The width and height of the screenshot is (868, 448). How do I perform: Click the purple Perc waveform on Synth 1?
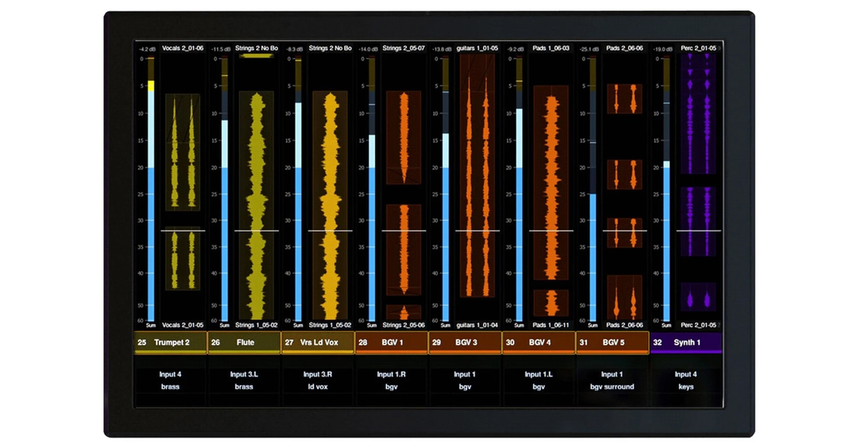698,114
